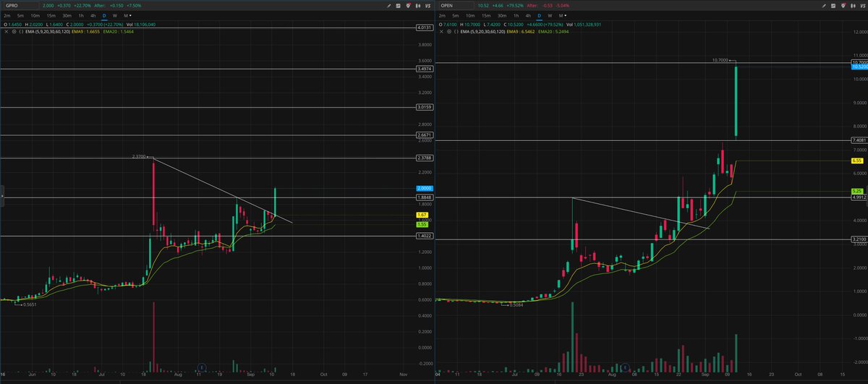Open EMA (5,9,20,30,60,120) settings in OPEN chart

[484, 32]
